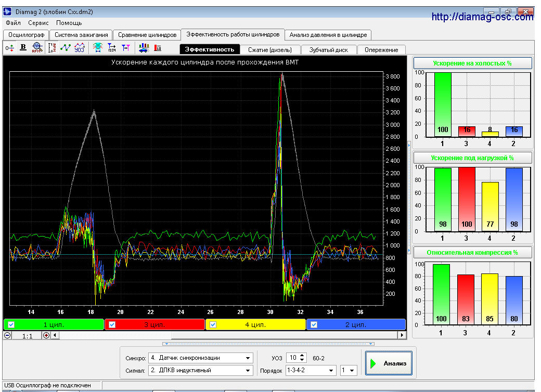Click the Ускорение на холостых % header
This screenshot has height=392, width=541.
[472, 63]
